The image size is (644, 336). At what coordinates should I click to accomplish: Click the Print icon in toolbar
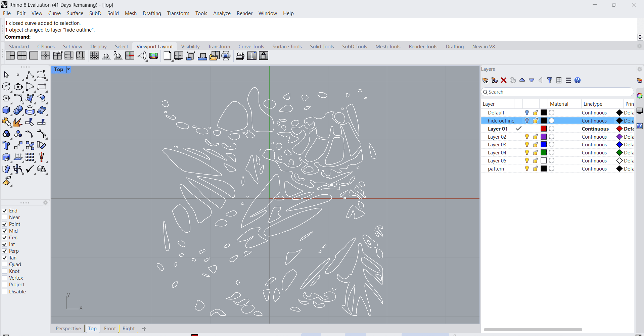coord(240,56)
